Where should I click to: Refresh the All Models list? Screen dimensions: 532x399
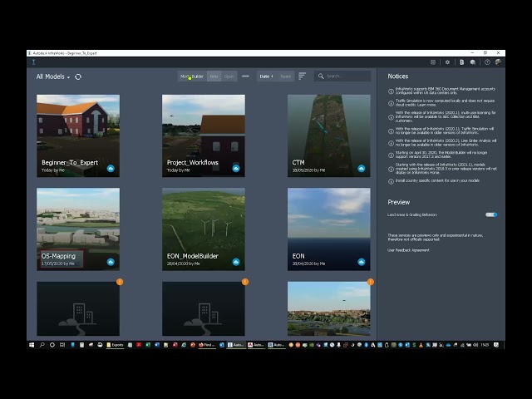pyautogui.click(x=78, y=76)
